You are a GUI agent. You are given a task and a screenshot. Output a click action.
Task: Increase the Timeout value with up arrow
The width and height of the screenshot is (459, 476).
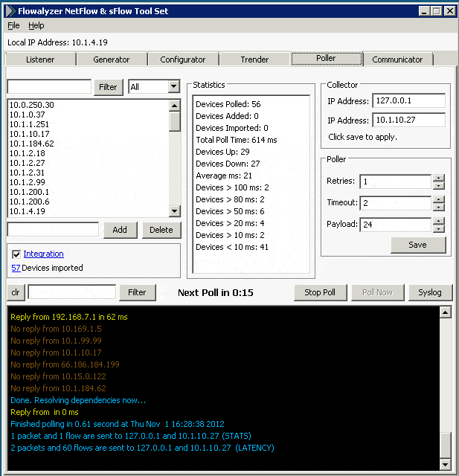click(x=439, y=199)
